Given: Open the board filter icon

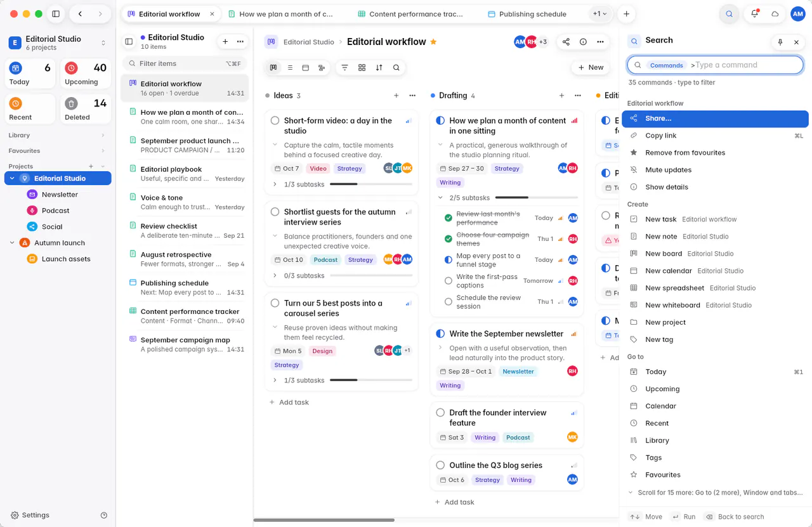Looking at the screenshot, I should point(345,67).
